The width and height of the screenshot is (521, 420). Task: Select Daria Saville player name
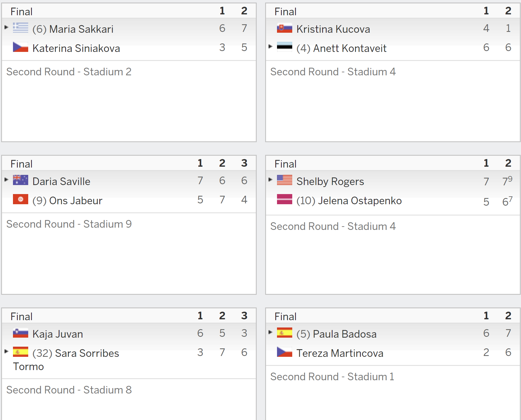(x=61, y=181)
